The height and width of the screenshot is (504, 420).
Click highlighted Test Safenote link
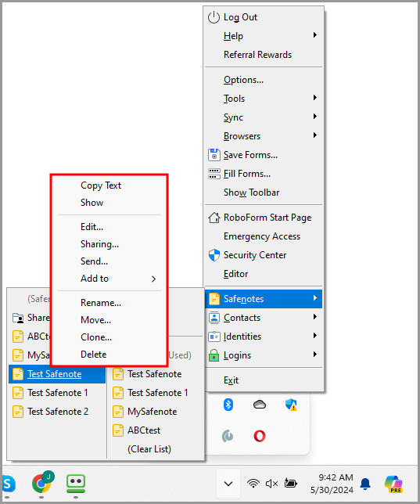click(x=54, y=374)
